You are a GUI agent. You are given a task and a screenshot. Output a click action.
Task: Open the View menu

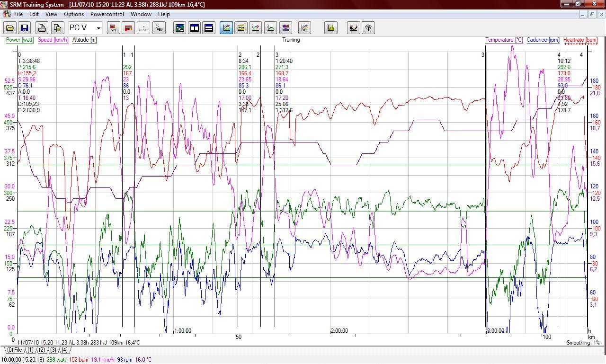51,14
